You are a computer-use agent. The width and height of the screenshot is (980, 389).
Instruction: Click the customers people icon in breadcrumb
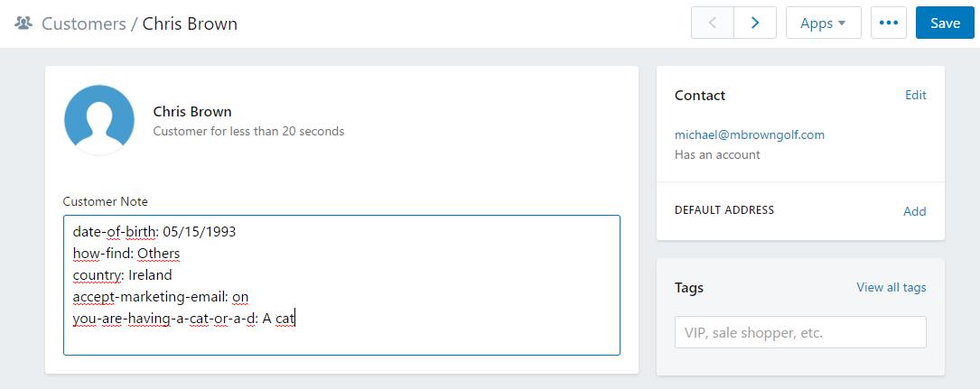23,23
